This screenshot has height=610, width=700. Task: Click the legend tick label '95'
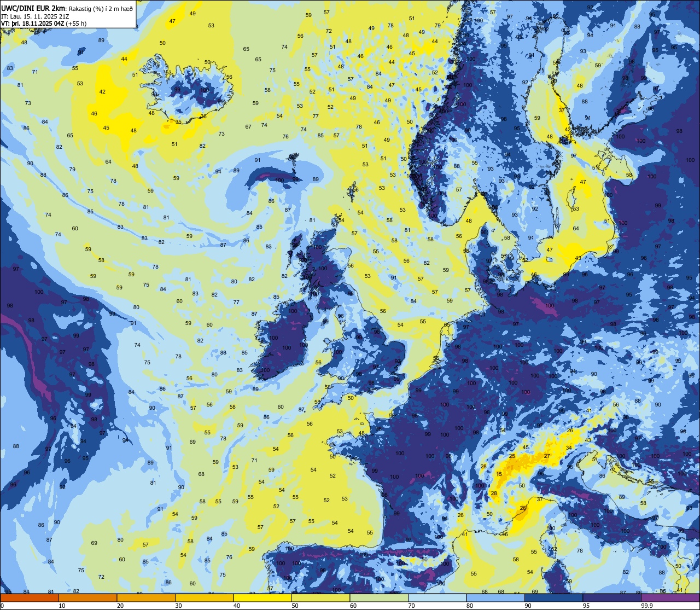click(586, 606)
